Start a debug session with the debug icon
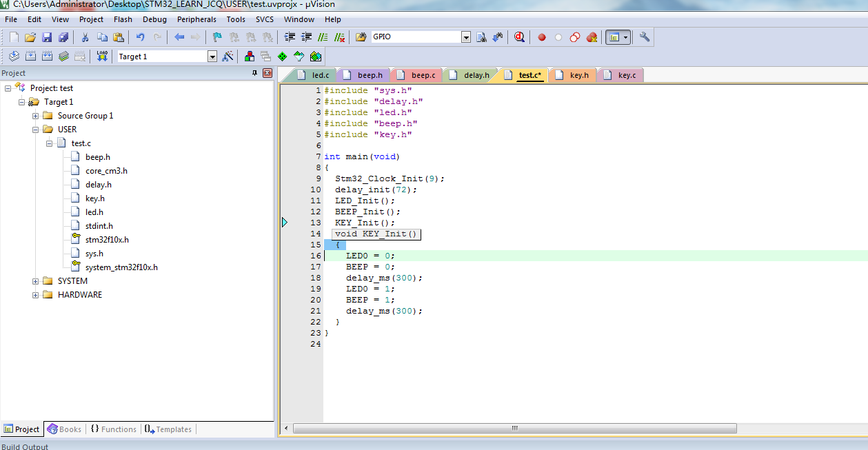The width and height of the screenshot is (868, 450). [519, 37]
